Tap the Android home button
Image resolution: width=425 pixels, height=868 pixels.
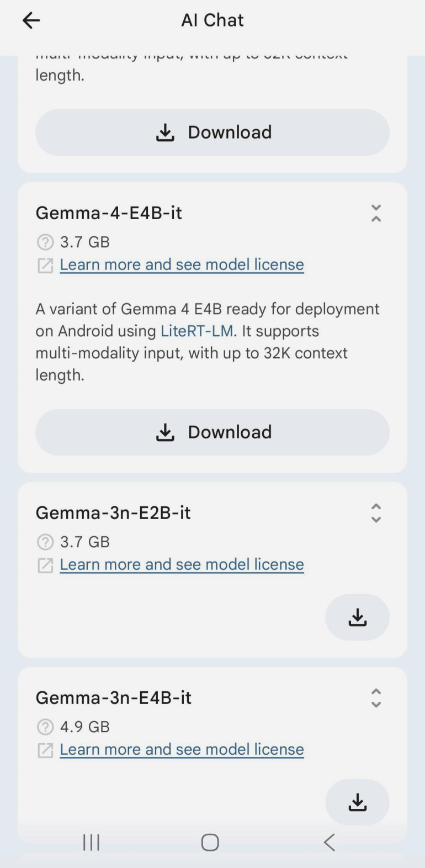[210, 842]
